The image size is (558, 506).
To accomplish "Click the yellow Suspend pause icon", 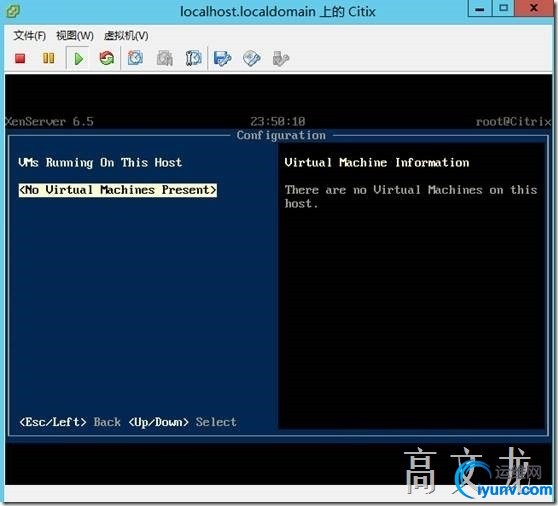I will pos(49,58).
